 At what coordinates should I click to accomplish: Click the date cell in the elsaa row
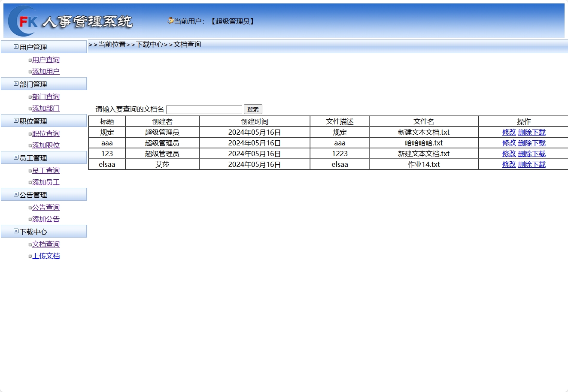255,165
